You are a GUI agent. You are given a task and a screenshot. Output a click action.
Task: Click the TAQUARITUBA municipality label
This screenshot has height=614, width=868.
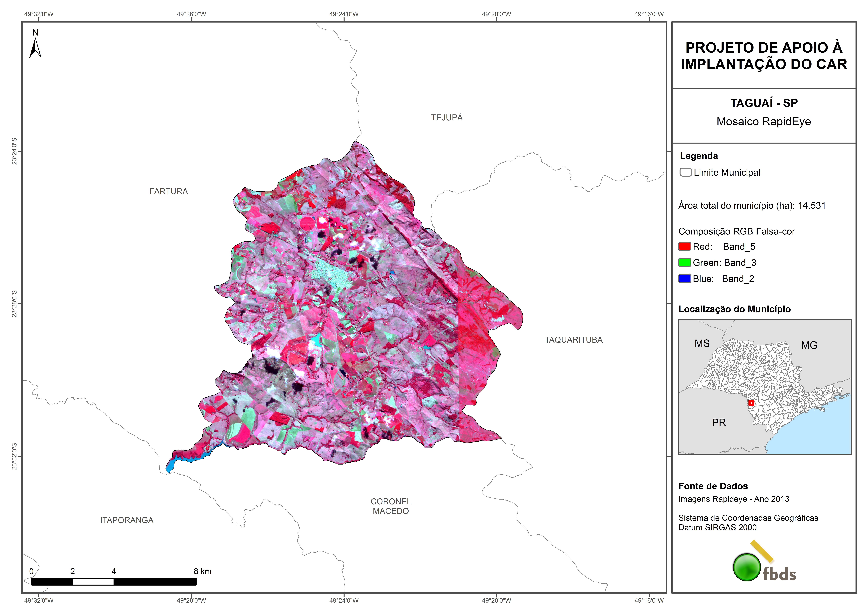pyautogui.click(x=574, y=340)
